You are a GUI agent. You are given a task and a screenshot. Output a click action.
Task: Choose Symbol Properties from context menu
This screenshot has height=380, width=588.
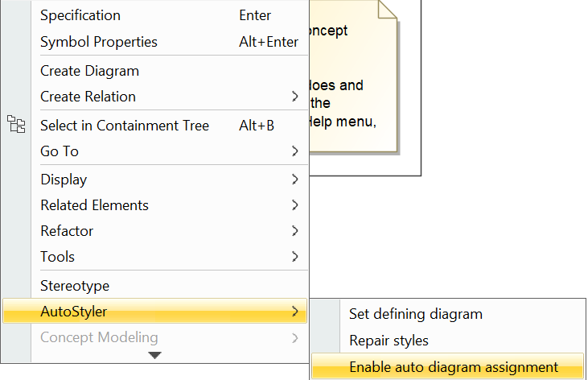pyautogui.click(x=99, y=42)
